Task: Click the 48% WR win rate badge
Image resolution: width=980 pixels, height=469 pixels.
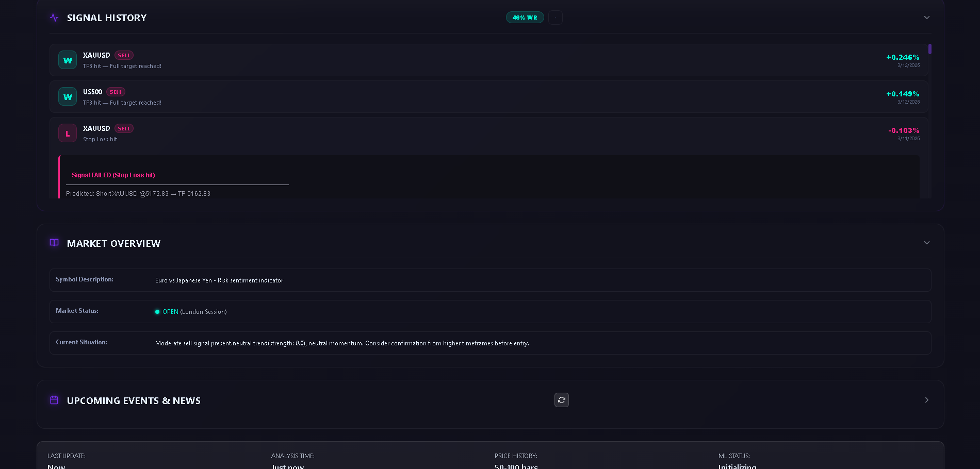Action: [525, 18]
